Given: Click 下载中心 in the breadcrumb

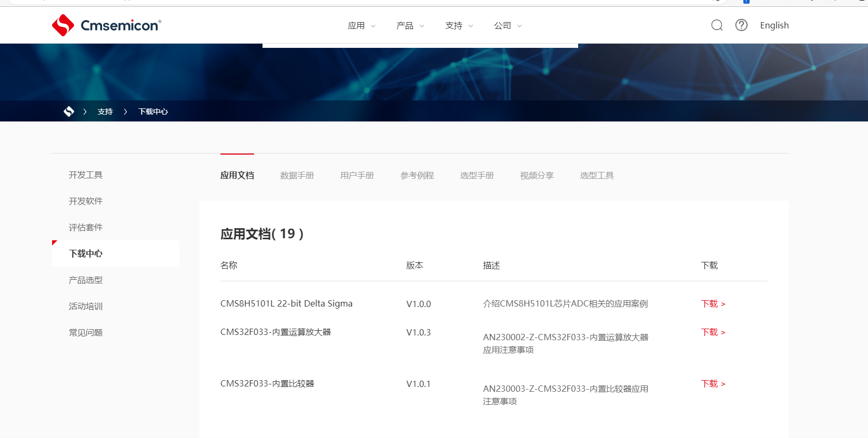Looking at the screenshot, I should point(153,111).
